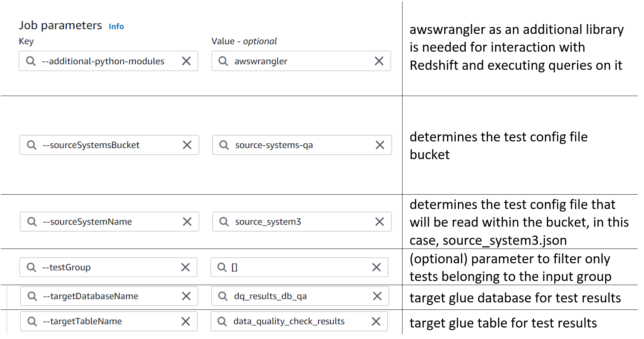Click the search icon in awswrangler field
Image resolution: width=644 pixels, height=339 pixels.
223,61
